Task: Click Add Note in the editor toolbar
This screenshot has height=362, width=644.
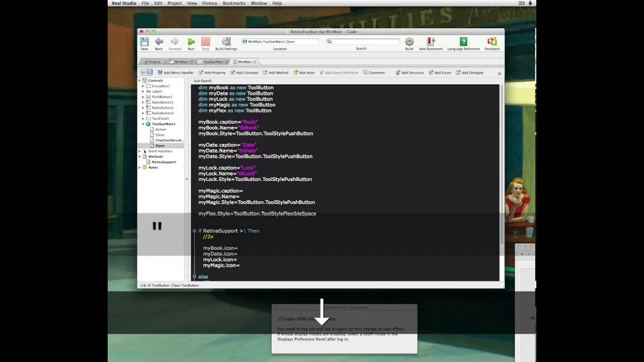Action: [x=304, y=72]
